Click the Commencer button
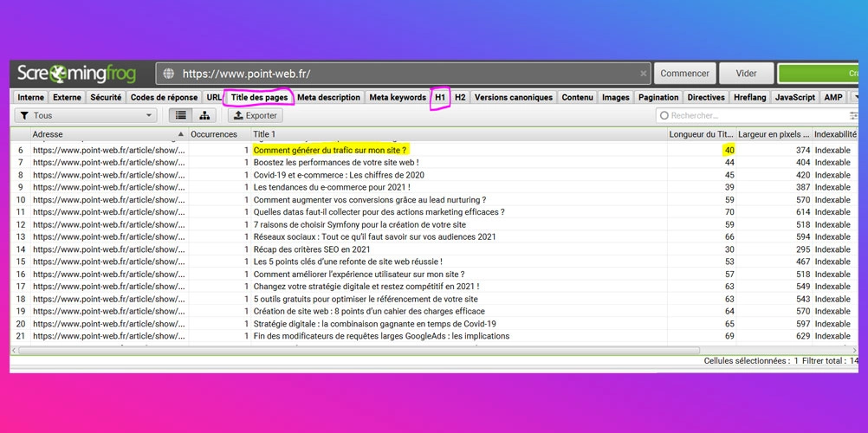This screenshot has width=868, height=433. [x=684, y=74]
